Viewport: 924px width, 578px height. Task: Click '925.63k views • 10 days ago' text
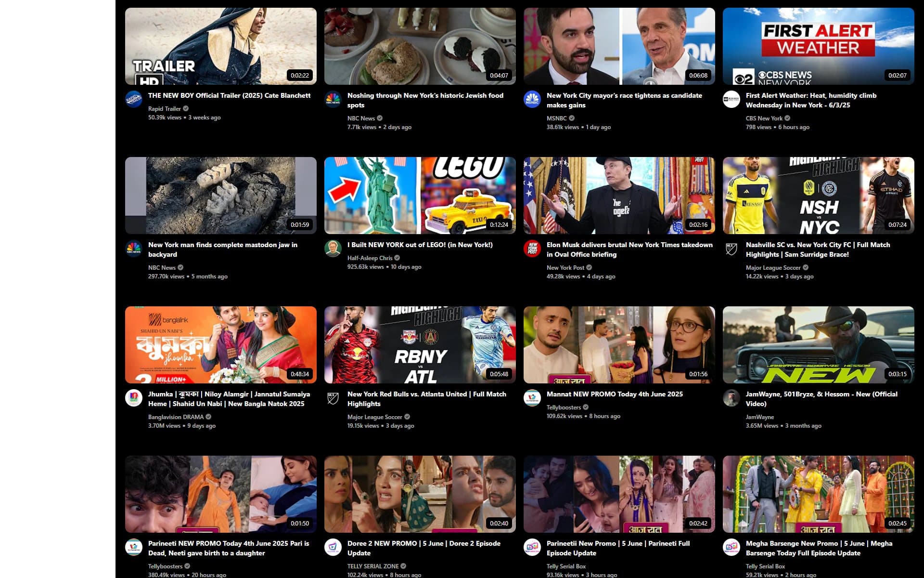(x=384, y=267)
